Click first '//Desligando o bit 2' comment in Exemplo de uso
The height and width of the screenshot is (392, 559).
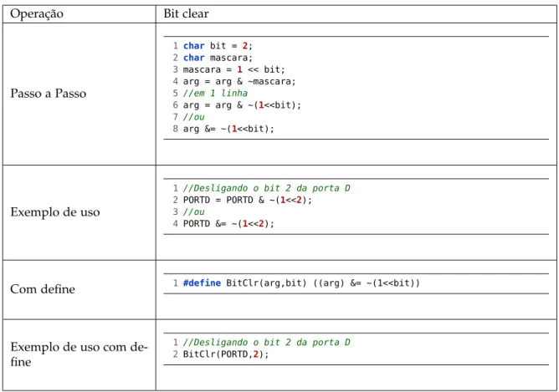(x=267, y=188)
